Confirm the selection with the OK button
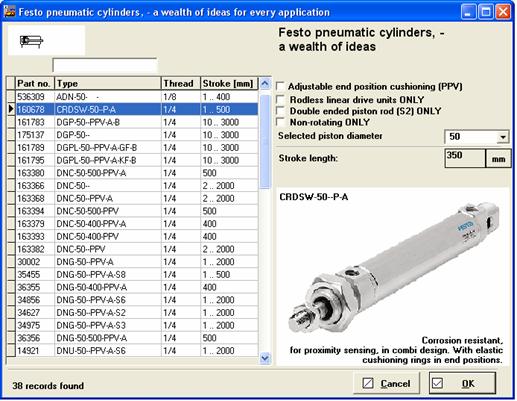The height and width of the screenshot is (401, 517). pyautogui.click(x=462, y=383)
